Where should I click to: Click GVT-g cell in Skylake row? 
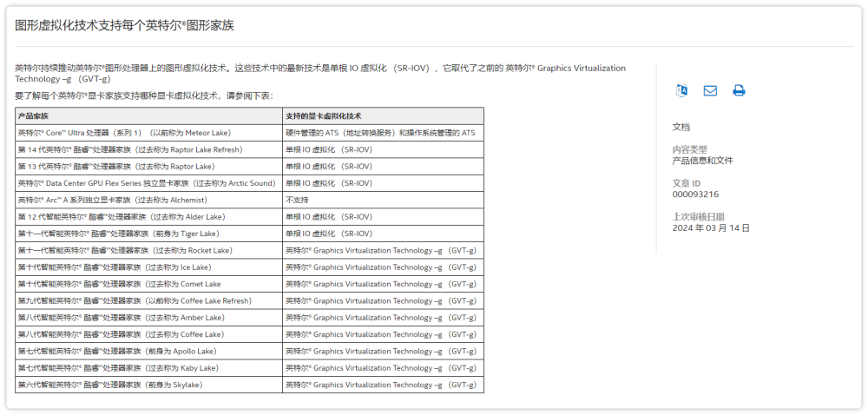point(383,385)
